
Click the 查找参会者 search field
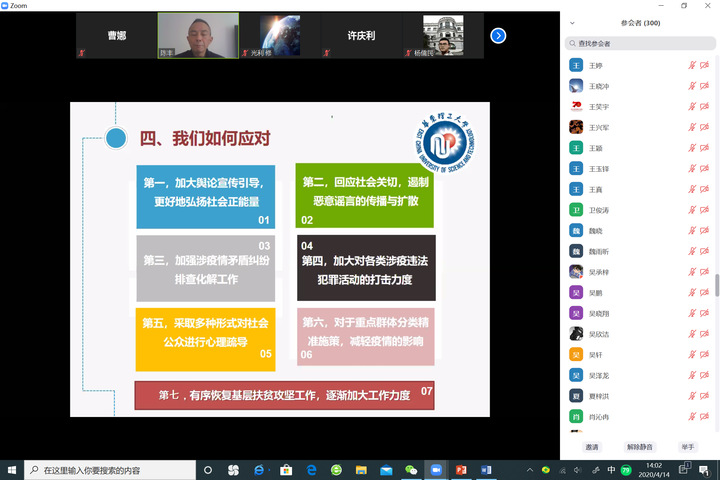pos(640,43)
